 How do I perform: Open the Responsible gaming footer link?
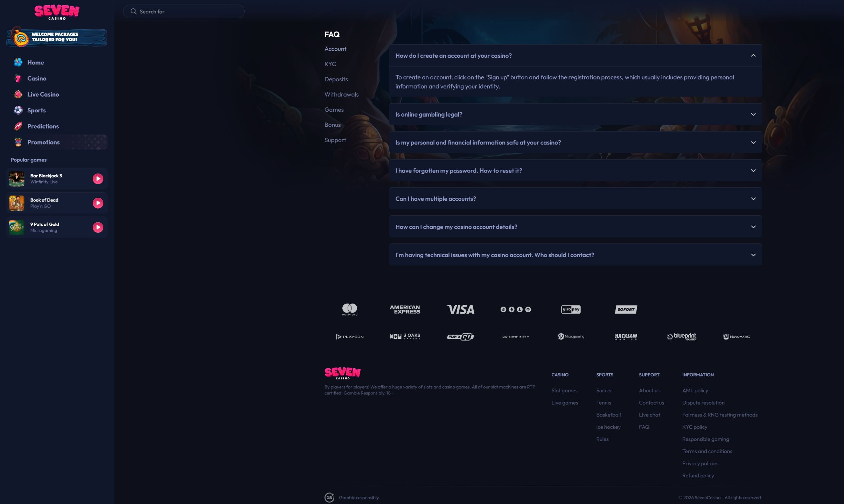coord(705,439)
